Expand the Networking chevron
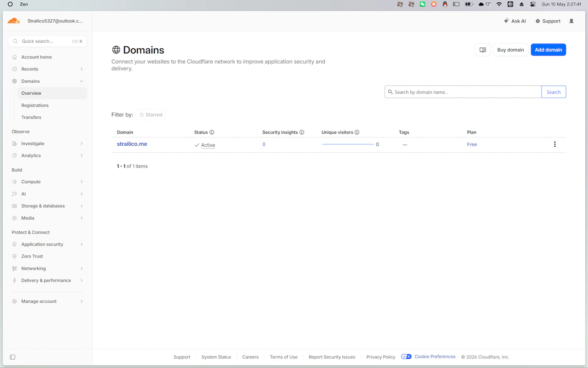The width and height of the screenshot is (588, 368). tap(81, 268)
